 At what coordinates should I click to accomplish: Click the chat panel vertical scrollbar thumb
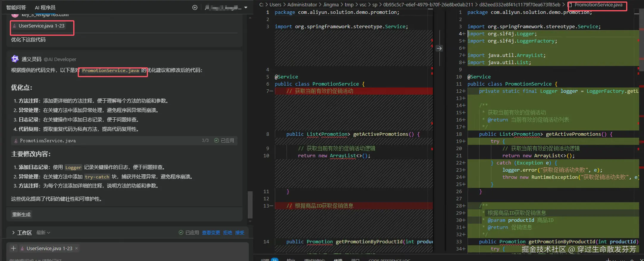coord(250,205)
